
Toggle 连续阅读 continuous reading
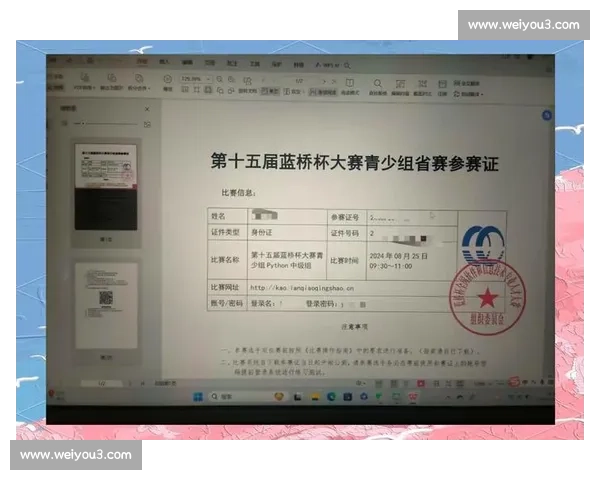[x=323, y=92]
